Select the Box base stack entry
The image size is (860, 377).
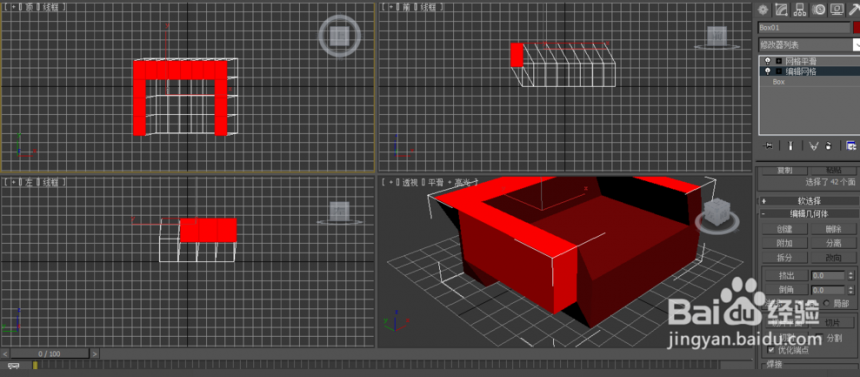[779, 82]
